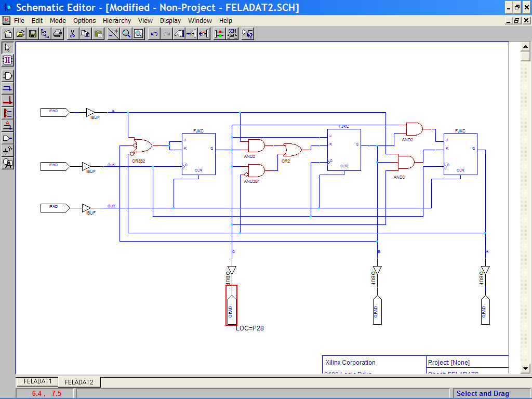Screen dimensions: 532x399
Task: Print the schematic
Action: pos(58,34)
